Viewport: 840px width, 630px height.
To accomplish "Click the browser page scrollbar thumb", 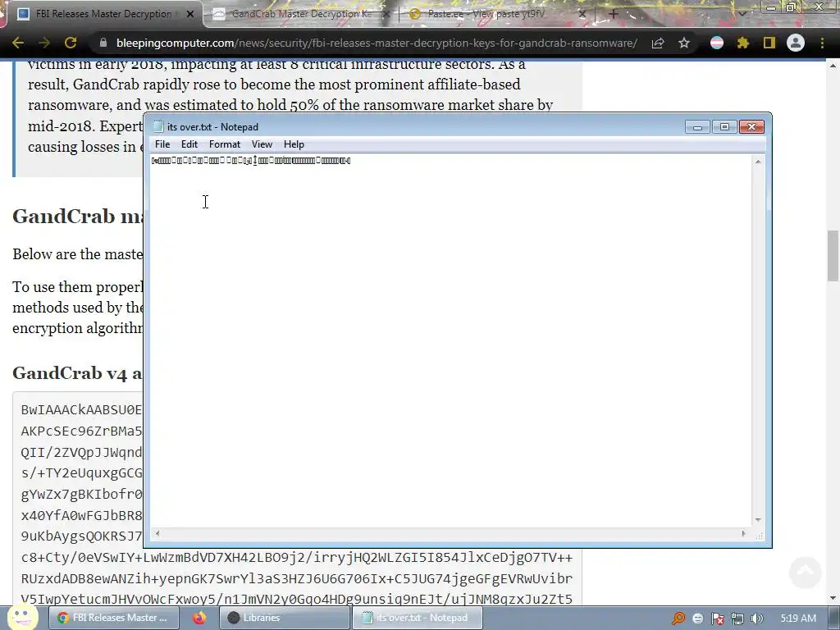I will tap(833, 256).
